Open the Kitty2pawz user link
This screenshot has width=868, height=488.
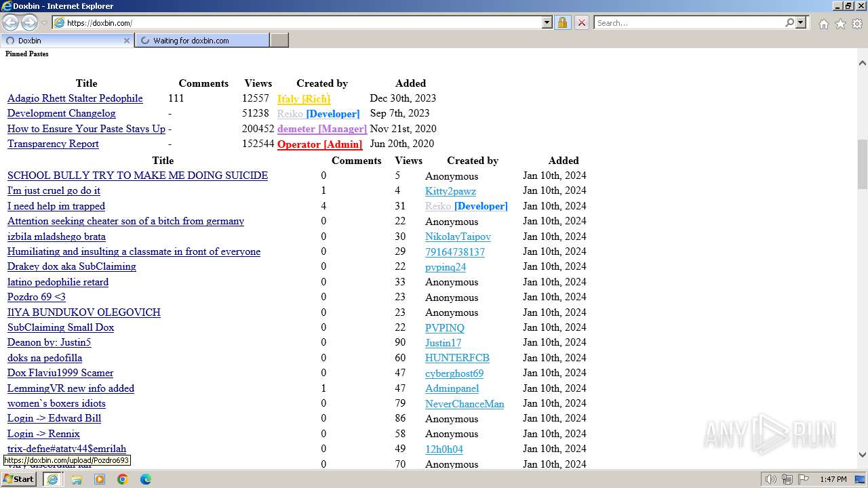(450, 191)
